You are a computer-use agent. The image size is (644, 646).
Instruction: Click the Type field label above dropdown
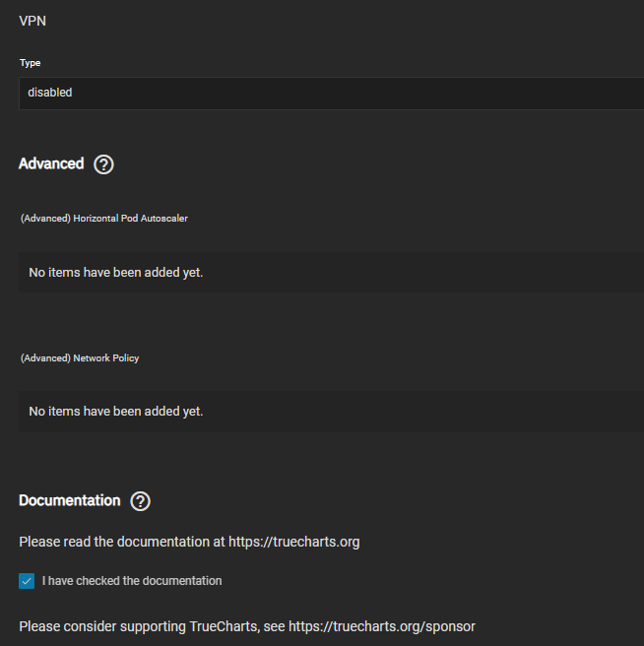point(31,63)
